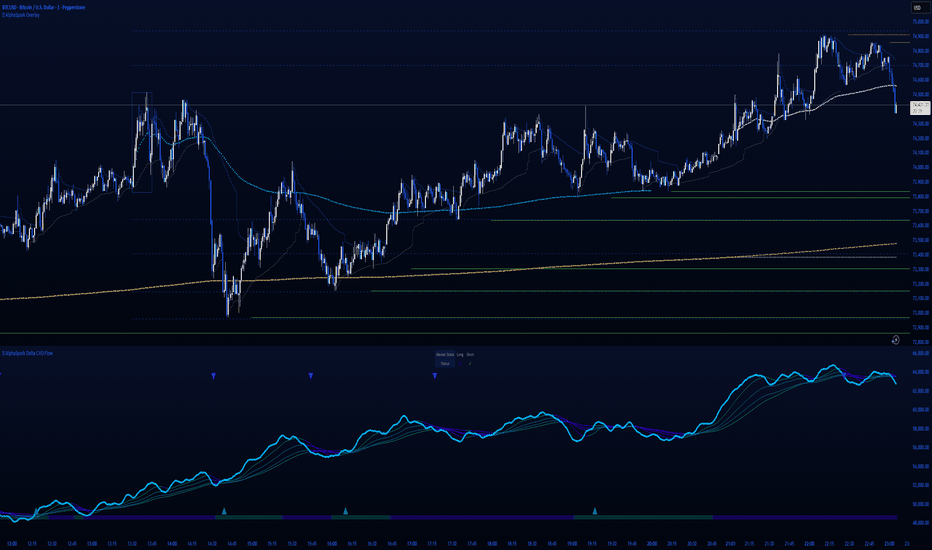Viewport: 932px width, 550px height.
Task: Click the circular icon at main chart's bottom-right
Action: coord(895,340)
